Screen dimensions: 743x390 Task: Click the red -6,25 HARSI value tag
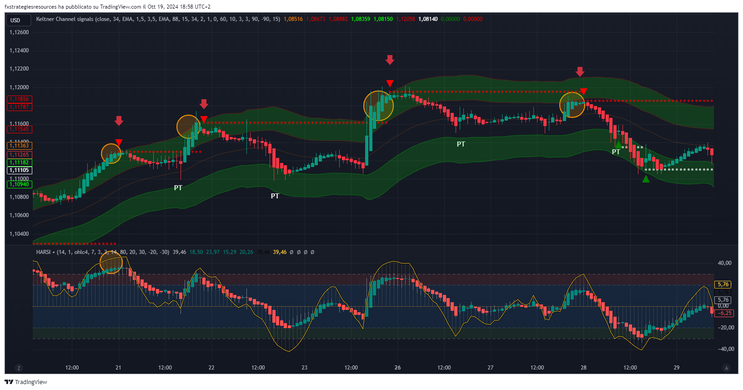(x=724, y=313)
